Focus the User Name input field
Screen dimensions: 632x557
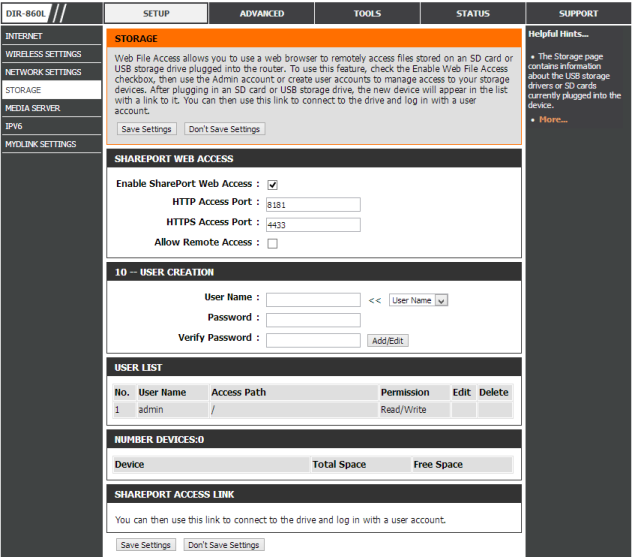pos(313,300)
